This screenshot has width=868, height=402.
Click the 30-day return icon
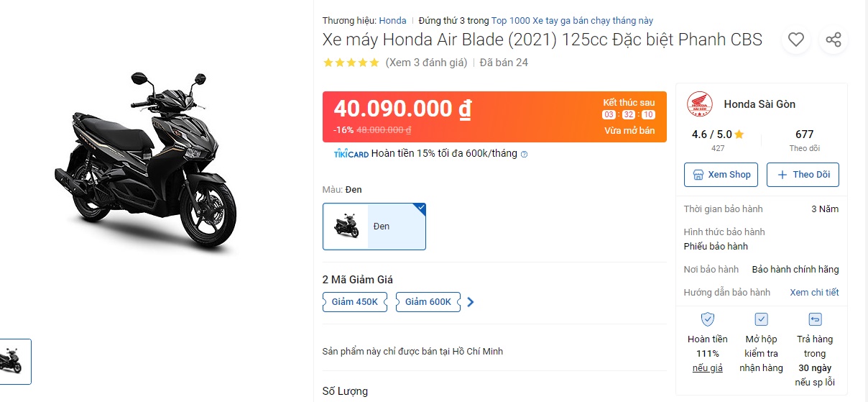[x=816, y=319]
